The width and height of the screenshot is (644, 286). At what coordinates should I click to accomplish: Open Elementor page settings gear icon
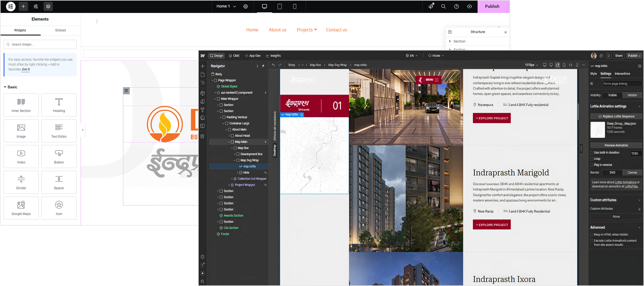[246, 7]
